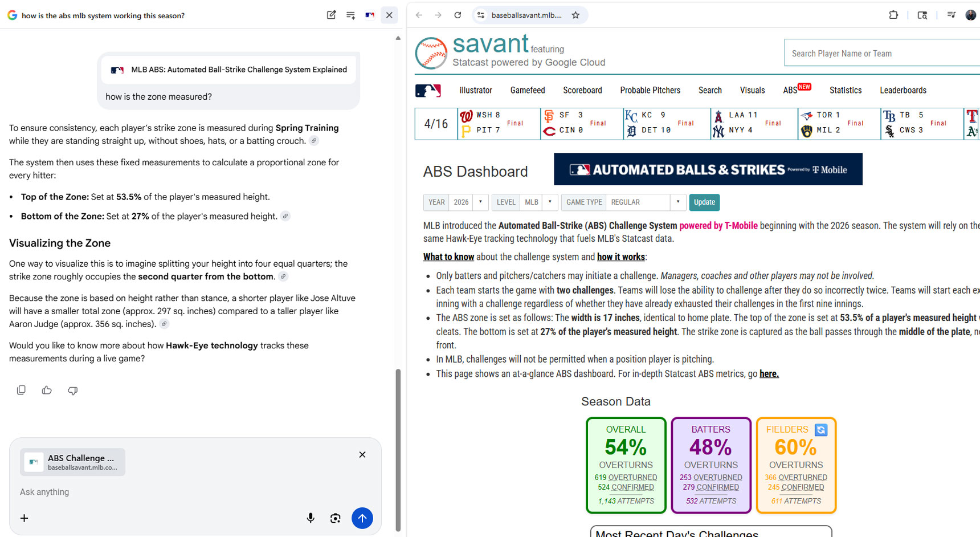Open the Leaderboards menu
The image size is (980, 537).
(x=903, y=91)
